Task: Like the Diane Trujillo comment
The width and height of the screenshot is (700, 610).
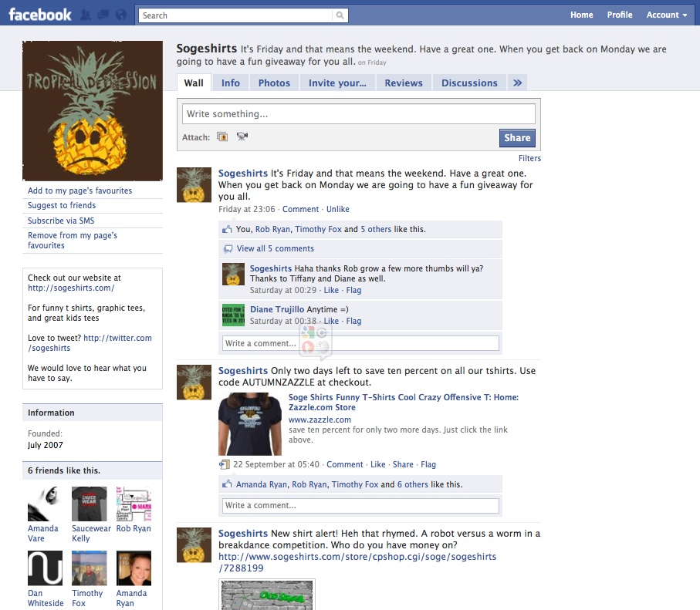Action: 331,321
